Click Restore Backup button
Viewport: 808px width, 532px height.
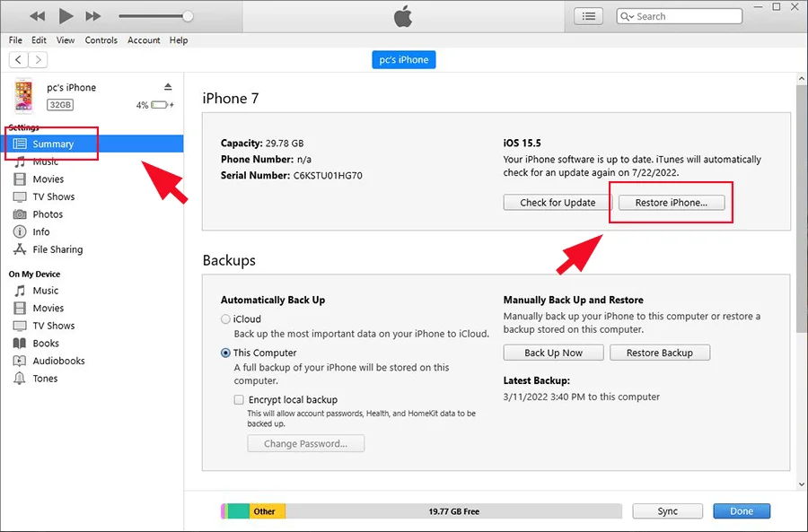660,353
